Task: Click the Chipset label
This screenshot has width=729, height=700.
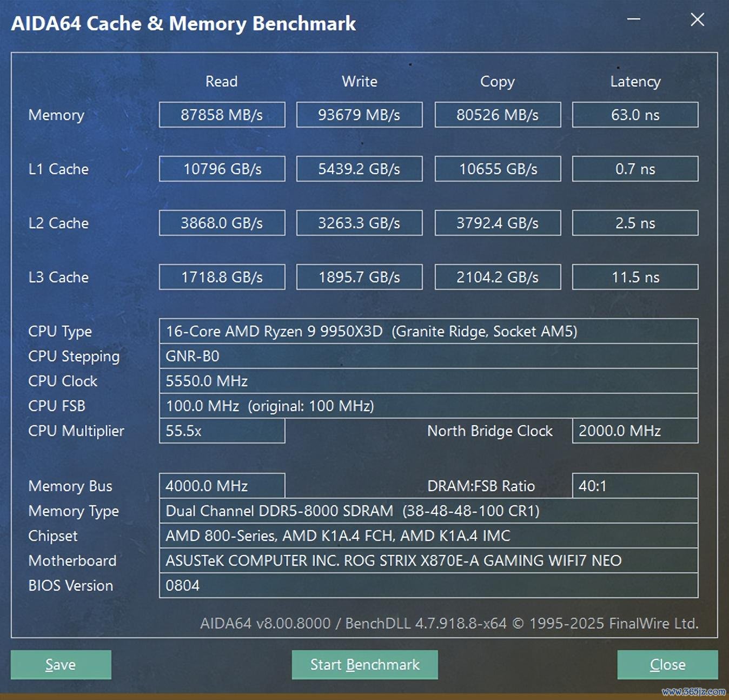Action: click(53, 536)
